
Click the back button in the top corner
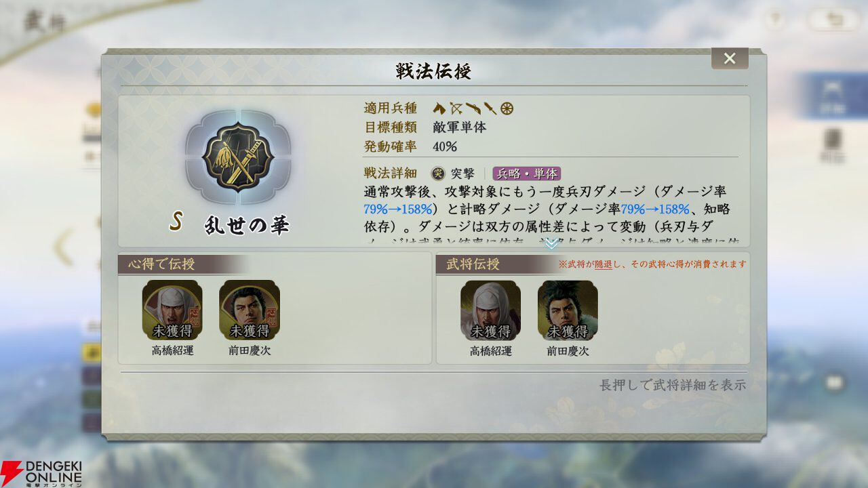click(x=833, y=20)
